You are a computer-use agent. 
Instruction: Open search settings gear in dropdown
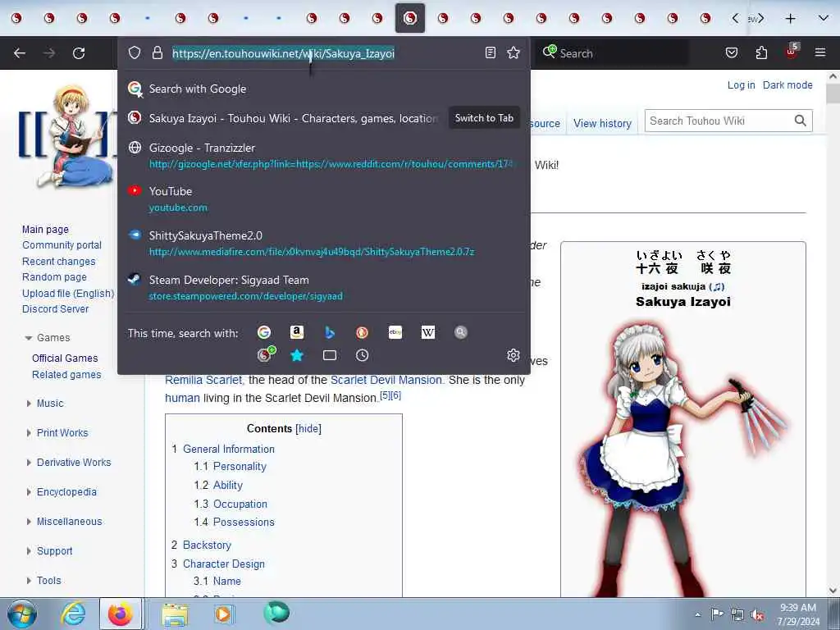(514, 355)
